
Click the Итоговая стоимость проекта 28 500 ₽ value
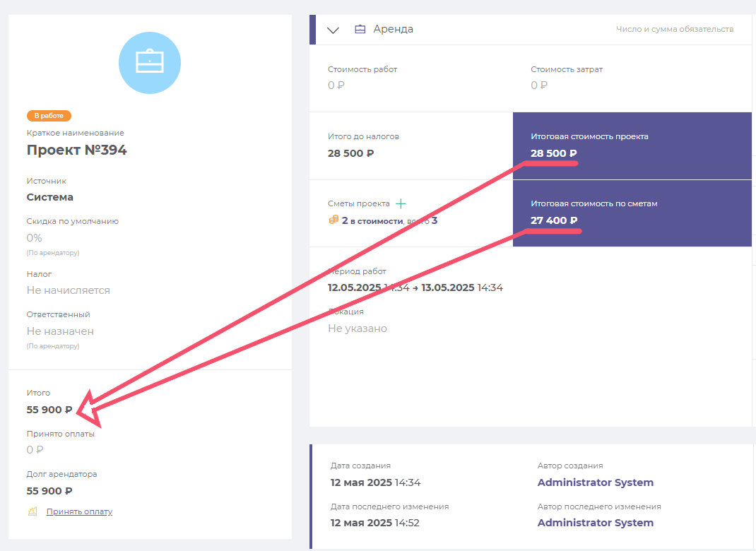pyautogui.click(x=553, y=153)
